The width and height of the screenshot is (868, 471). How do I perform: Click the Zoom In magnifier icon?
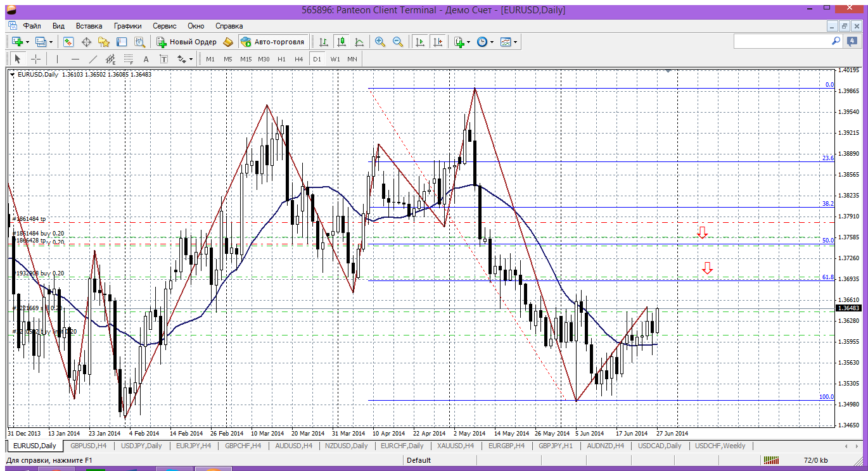coord(380,42)
